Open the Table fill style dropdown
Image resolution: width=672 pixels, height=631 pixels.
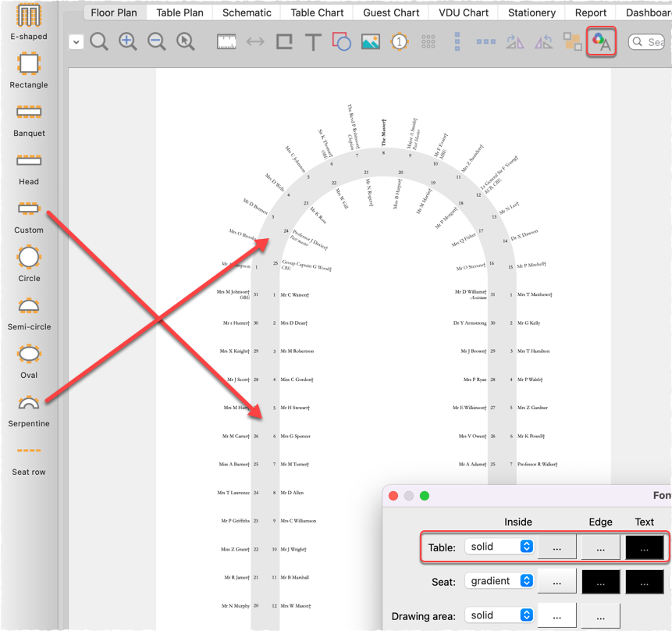coord(499,547)
